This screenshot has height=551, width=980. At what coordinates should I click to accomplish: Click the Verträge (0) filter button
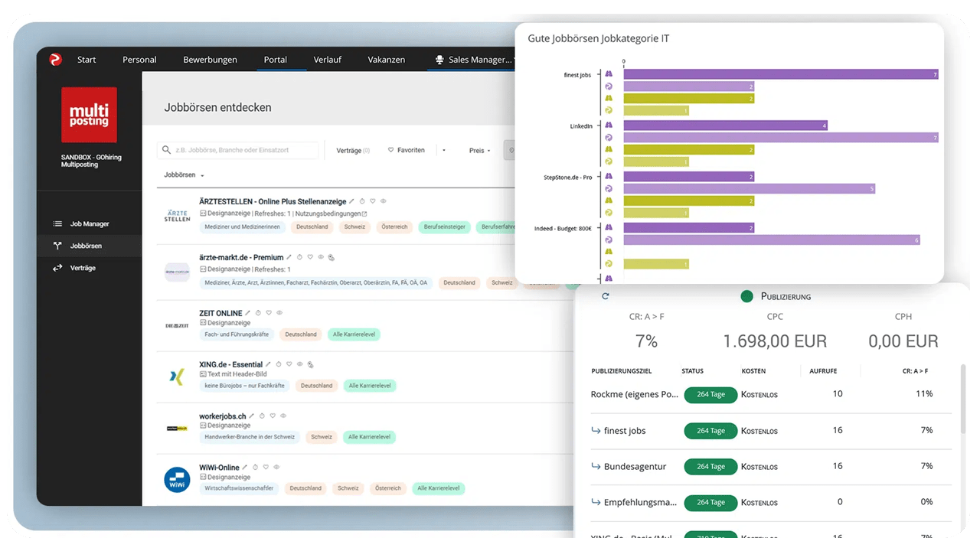353,150
